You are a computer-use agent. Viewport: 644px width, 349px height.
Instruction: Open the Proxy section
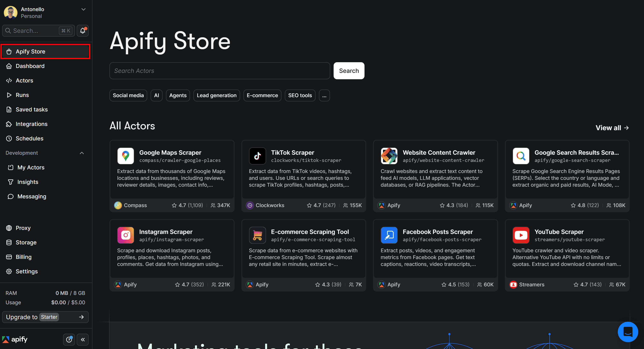(23, 228)
